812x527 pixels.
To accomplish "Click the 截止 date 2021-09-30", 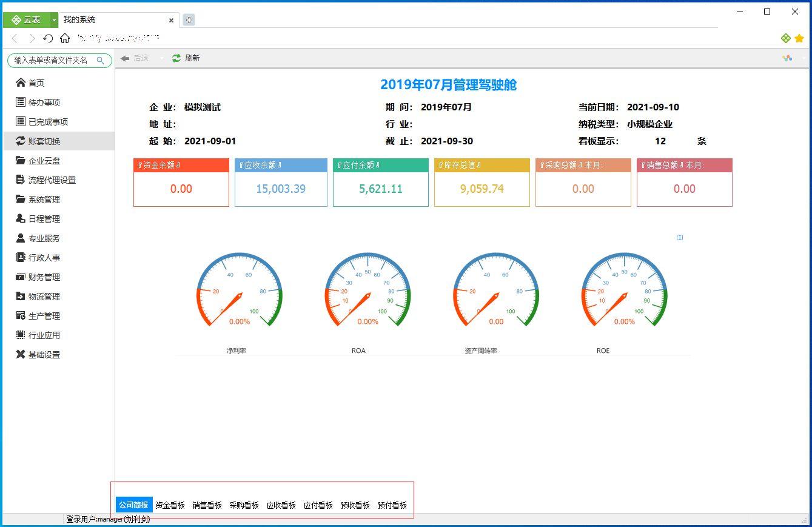I will coord(447,141).
